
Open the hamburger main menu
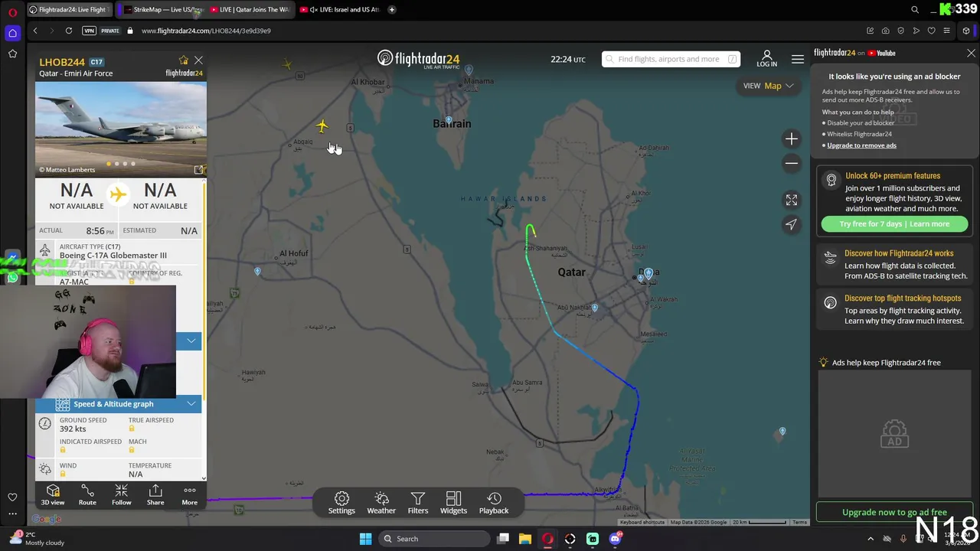[798, 59]
